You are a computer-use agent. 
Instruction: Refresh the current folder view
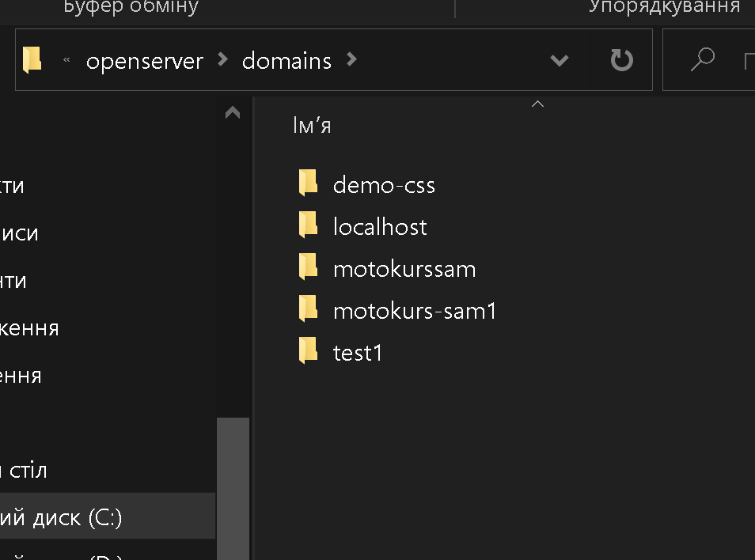coord(621,60)
